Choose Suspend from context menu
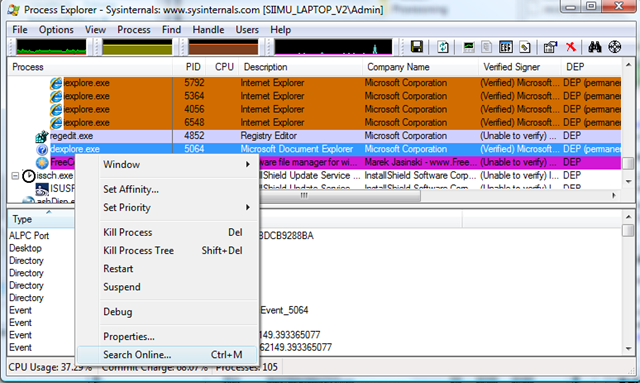The width and height of the screenshot is (640, 383). pos(167,287)
